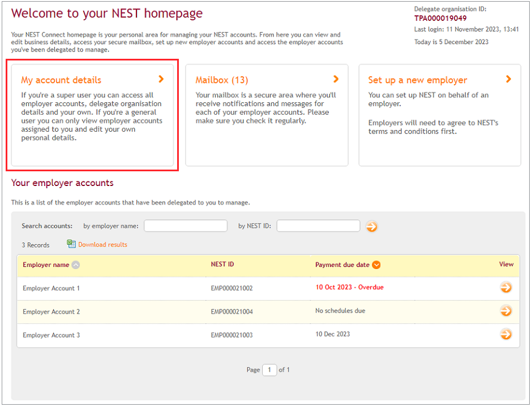Click the chevron on Set up a new employer
The image size is (532, 407).
pos(509,79)
